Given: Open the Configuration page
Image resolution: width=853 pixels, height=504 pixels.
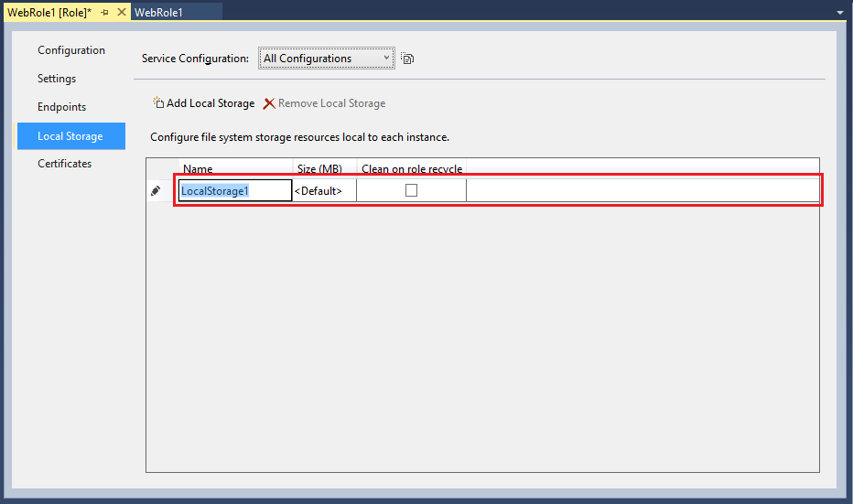Looking at the screenshot, I should pos(71,50).
